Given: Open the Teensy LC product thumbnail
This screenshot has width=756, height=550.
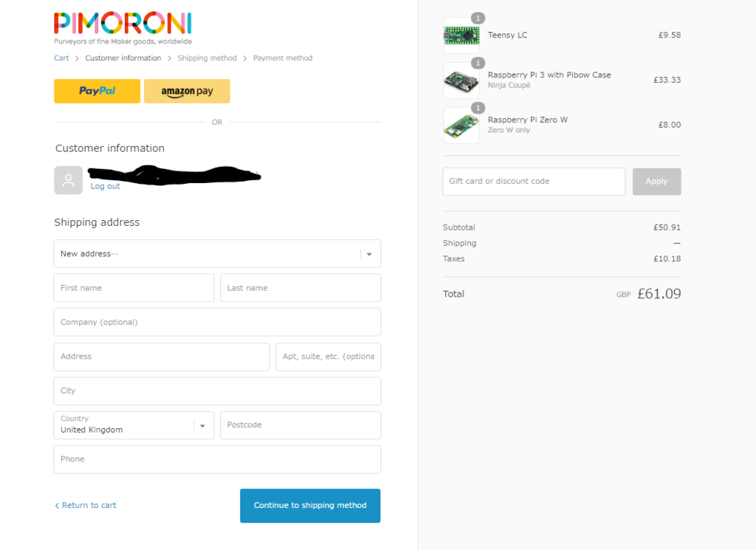Looking at the screenshot, I should coord(461,35).
